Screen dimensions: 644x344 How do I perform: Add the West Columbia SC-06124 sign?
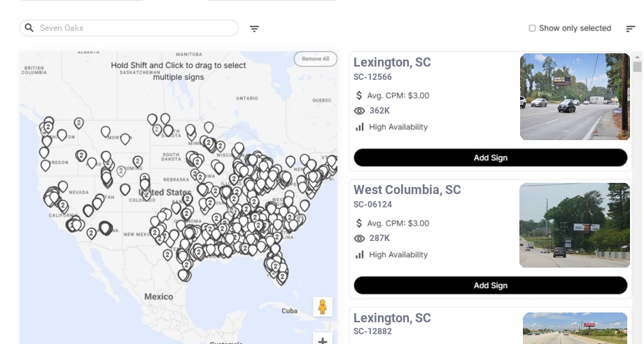click(x=490, y=285)
